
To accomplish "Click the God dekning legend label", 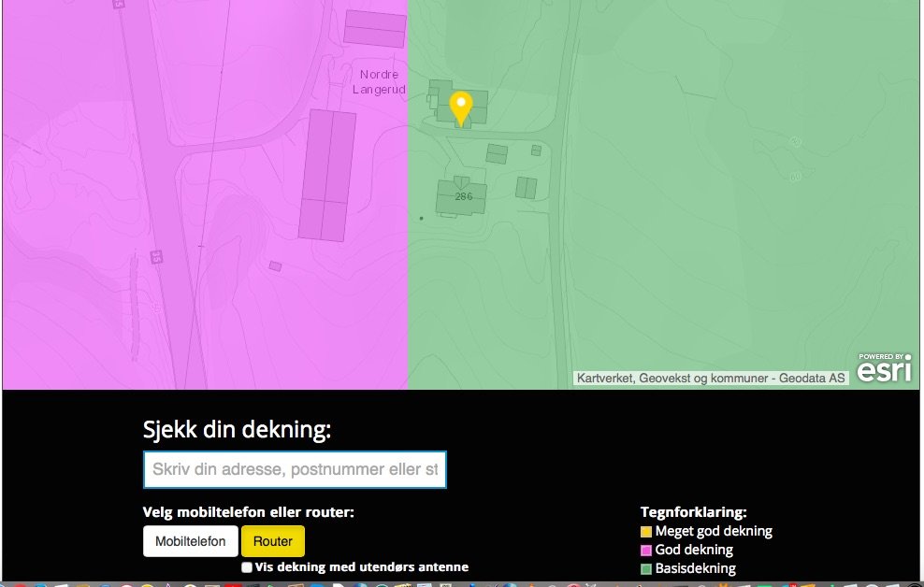I will 694,550.
